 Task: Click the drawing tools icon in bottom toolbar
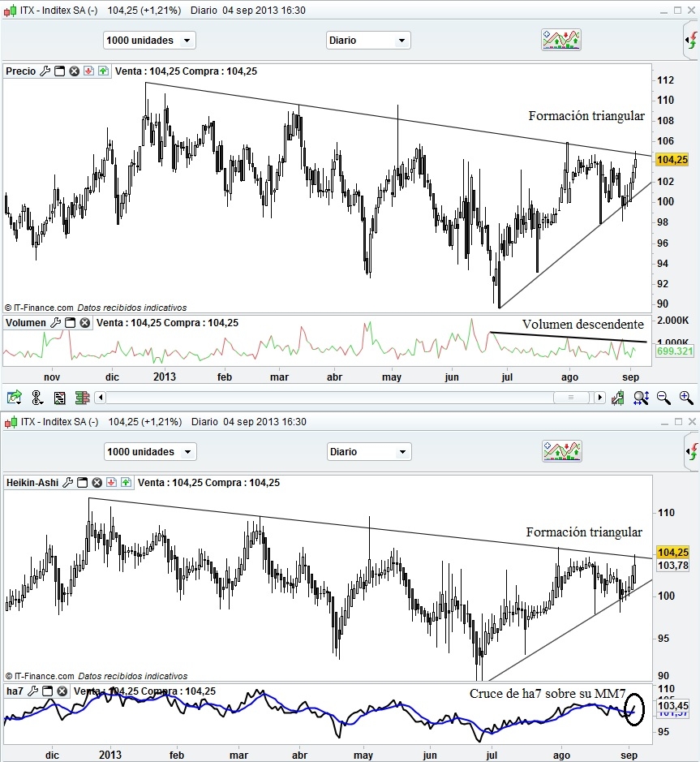point(37,398)
